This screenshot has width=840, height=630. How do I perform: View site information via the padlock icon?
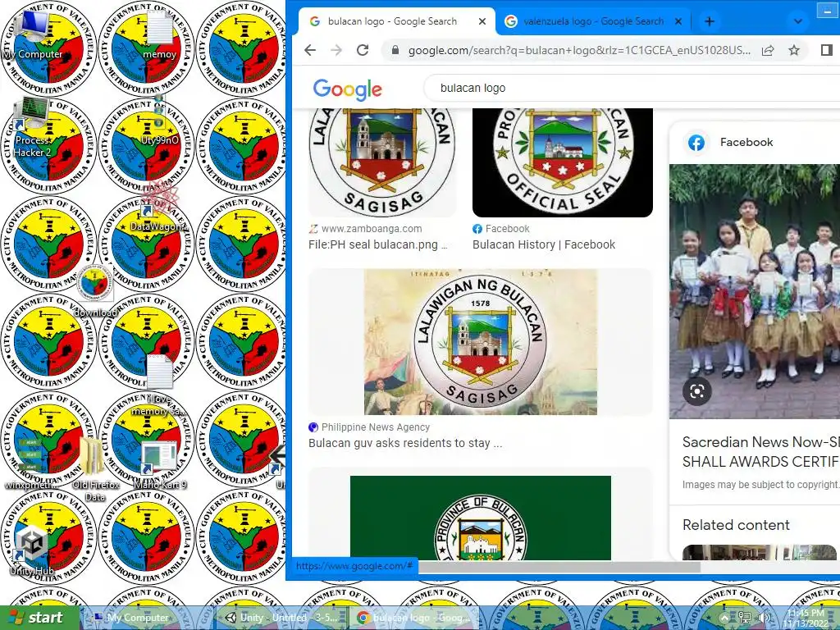(x=395, y=50)
